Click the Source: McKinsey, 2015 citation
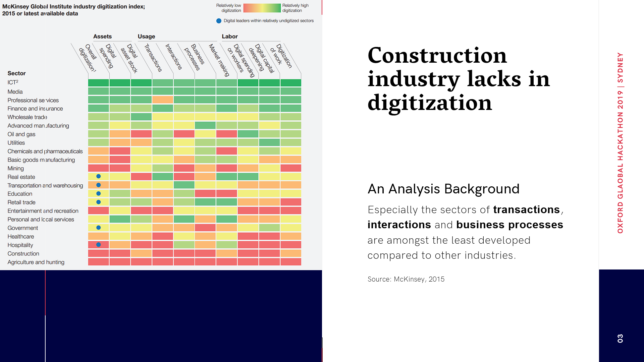Screen dimensions: 644x362 pos(406,279)
